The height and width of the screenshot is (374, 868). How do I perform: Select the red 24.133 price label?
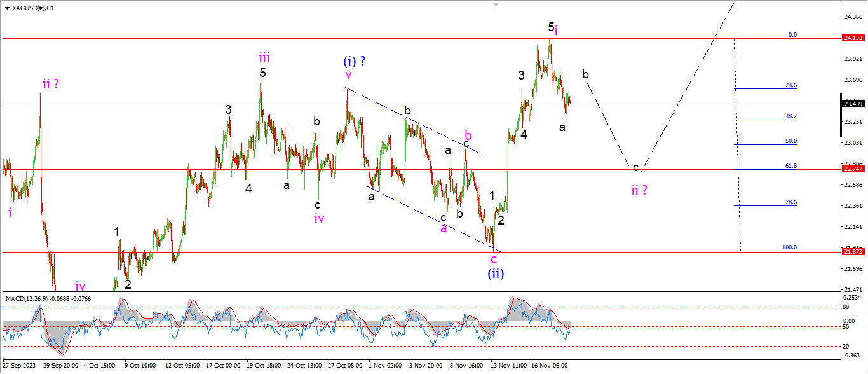(852, 38)
